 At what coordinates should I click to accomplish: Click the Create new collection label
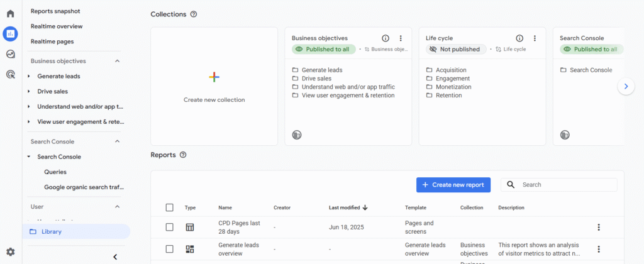pos(214,100)
